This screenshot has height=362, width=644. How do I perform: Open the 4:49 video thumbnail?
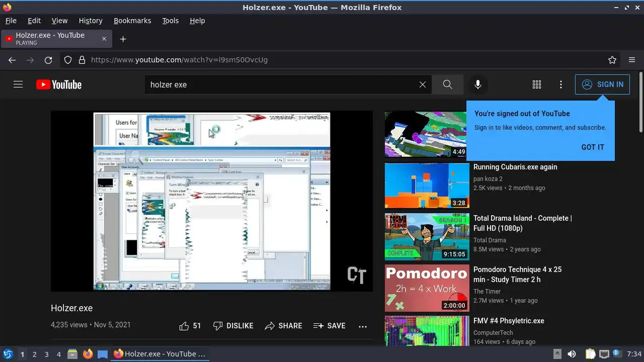pos(427,134)
